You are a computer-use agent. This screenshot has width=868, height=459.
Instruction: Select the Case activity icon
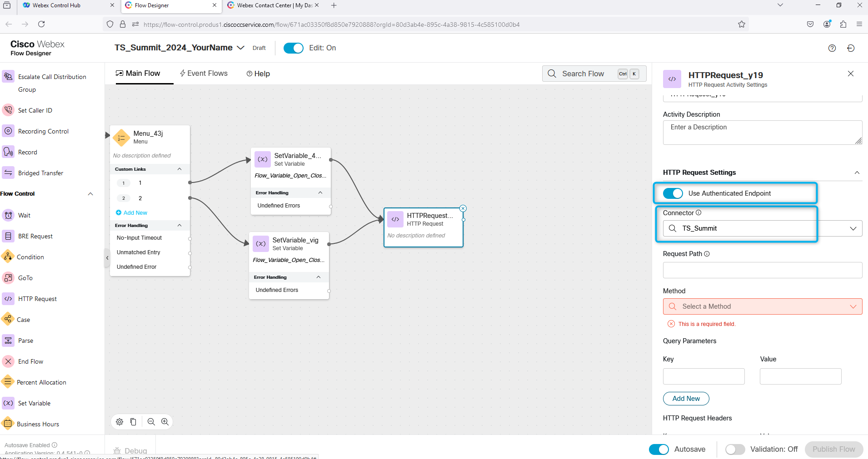click(x=8, y=319)
